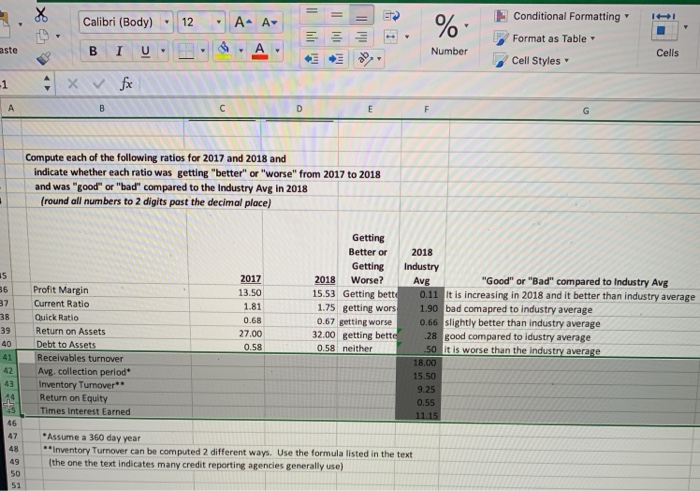Increase indent icon
The height and width of the screenshot is (491, 700).
[336, 59]
